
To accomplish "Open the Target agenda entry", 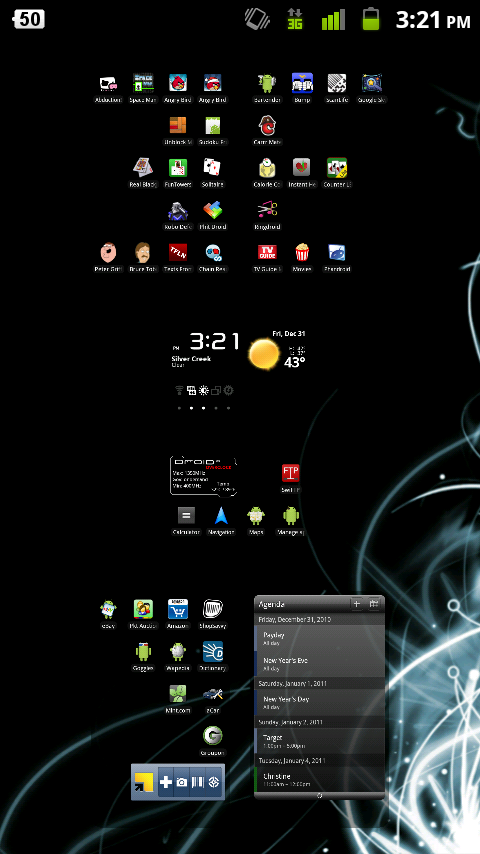I will pyautogui.click(x=319, y=741).
